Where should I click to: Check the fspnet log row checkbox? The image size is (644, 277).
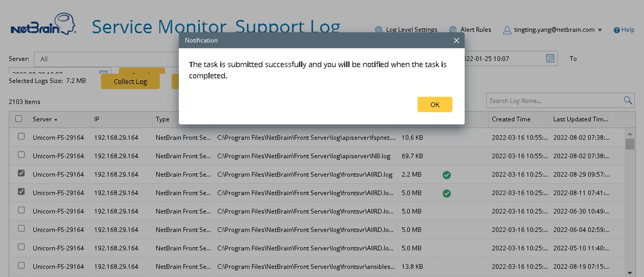pos(21,136)
